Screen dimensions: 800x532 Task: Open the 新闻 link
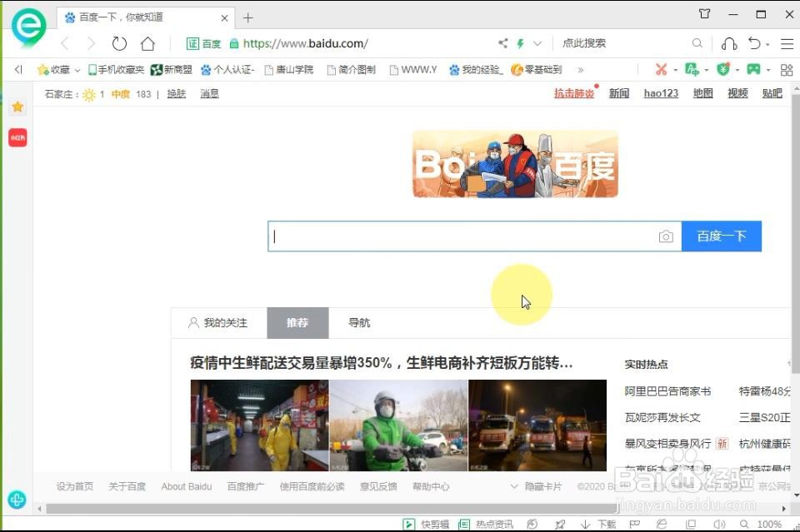[x=619, y=93]
